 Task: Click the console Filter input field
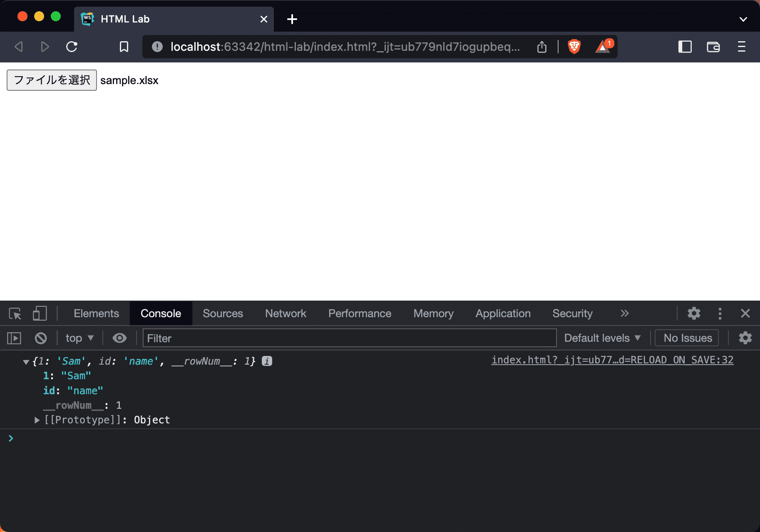click(349, 338)
